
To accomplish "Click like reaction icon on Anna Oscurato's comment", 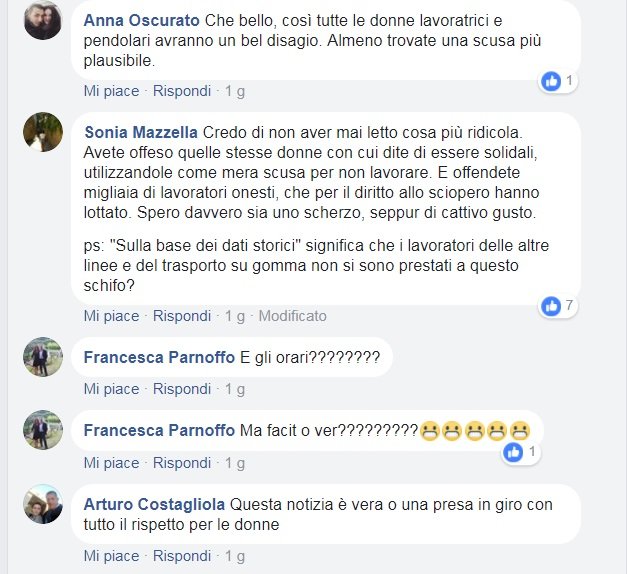I will click(x=551, y=82).
